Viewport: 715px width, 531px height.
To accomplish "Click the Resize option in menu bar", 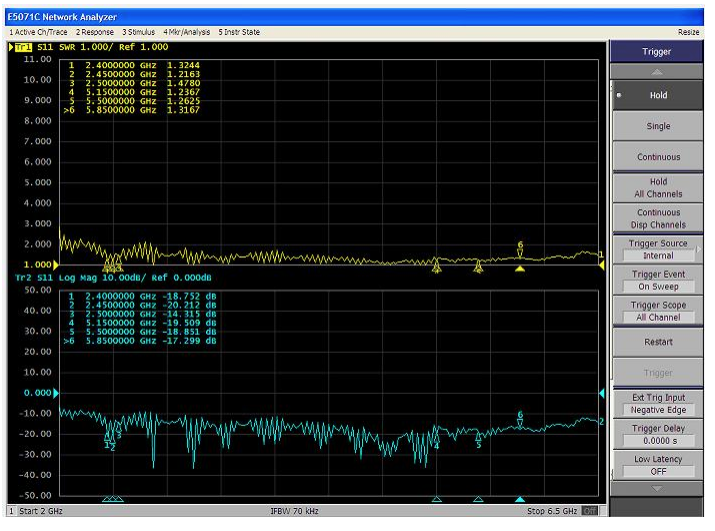I will (x=688, y=32).
